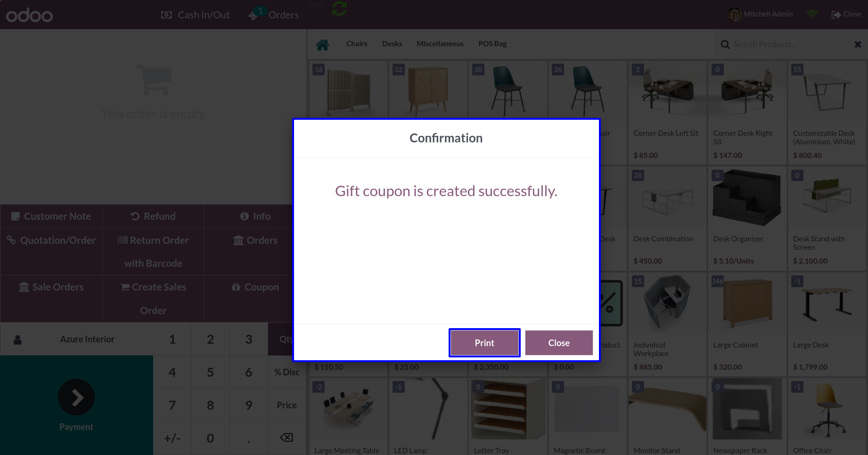Open the Miscellaneous category
The image size is (868, 455).
pos(440,44)
